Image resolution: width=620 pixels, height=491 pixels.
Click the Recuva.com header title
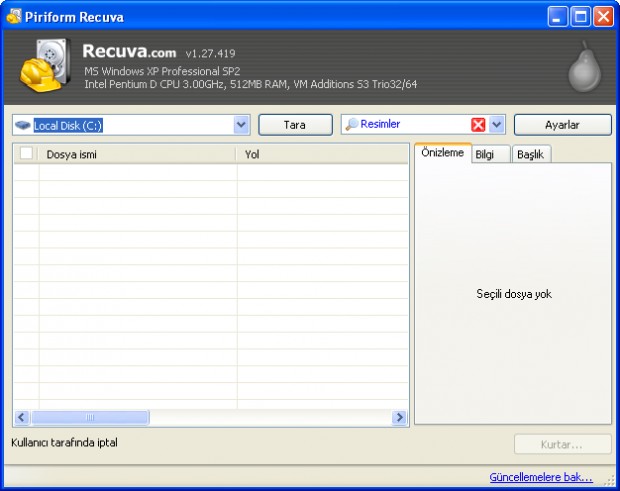[x=129, y=51]
